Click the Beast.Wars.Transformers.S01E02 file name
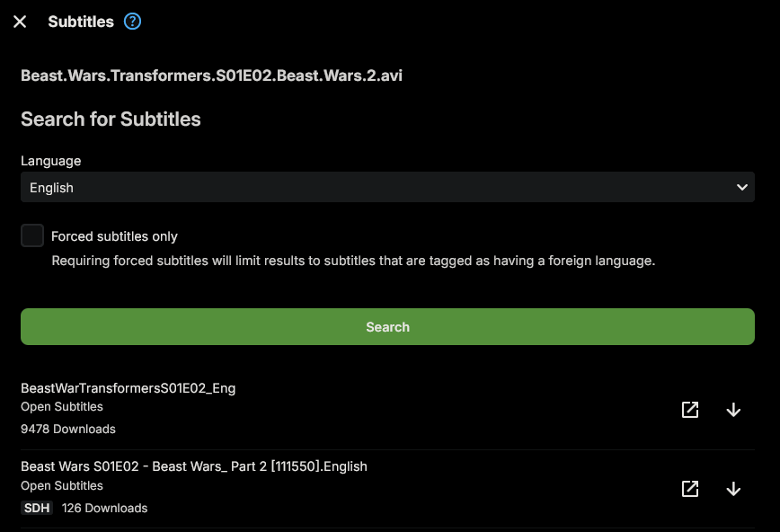This screenshot has width=780, height=532. tap(211, 75)
